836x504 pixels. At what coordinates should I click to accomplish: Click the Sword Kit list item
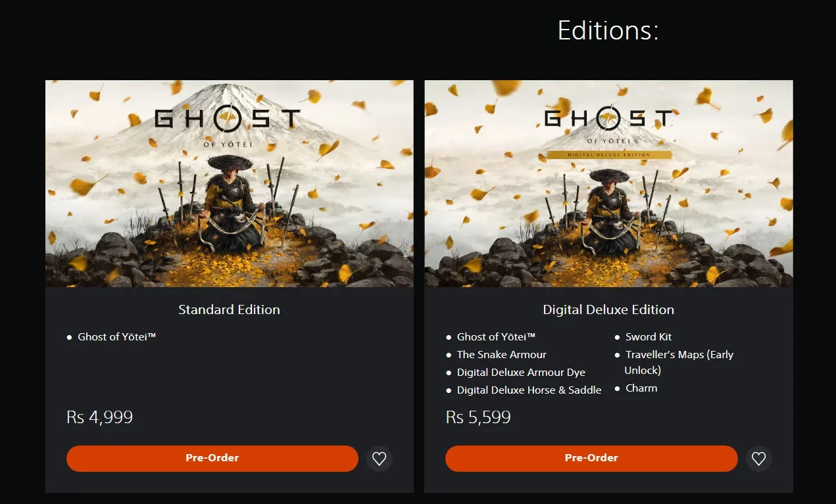point(648,337)
